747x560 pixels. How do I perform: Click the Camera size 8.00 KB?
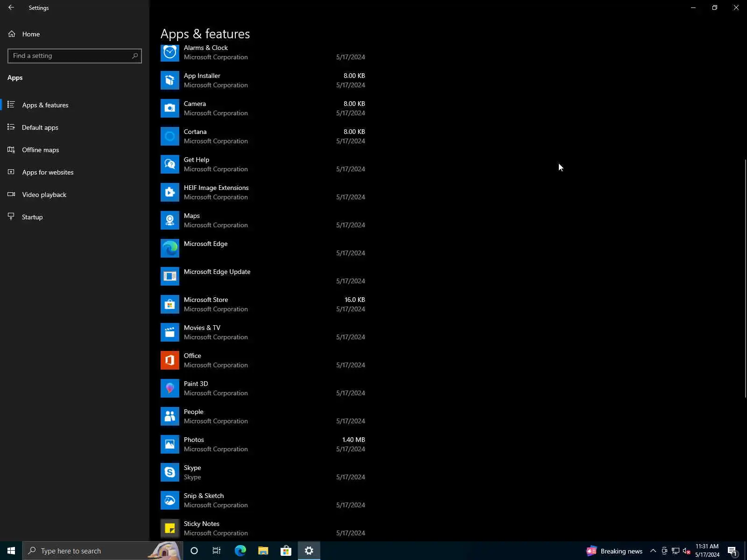(x=354, y=104)
